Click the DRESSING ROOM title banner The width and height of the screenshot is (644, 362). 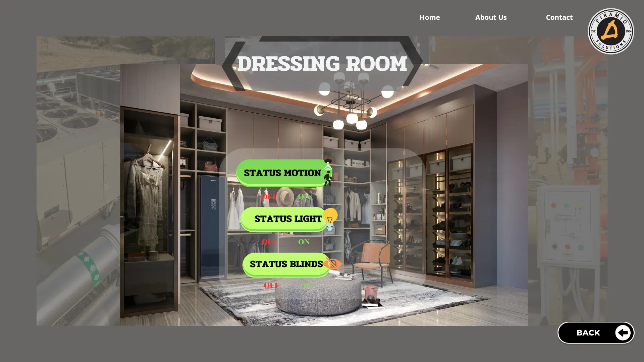point(322,64)
